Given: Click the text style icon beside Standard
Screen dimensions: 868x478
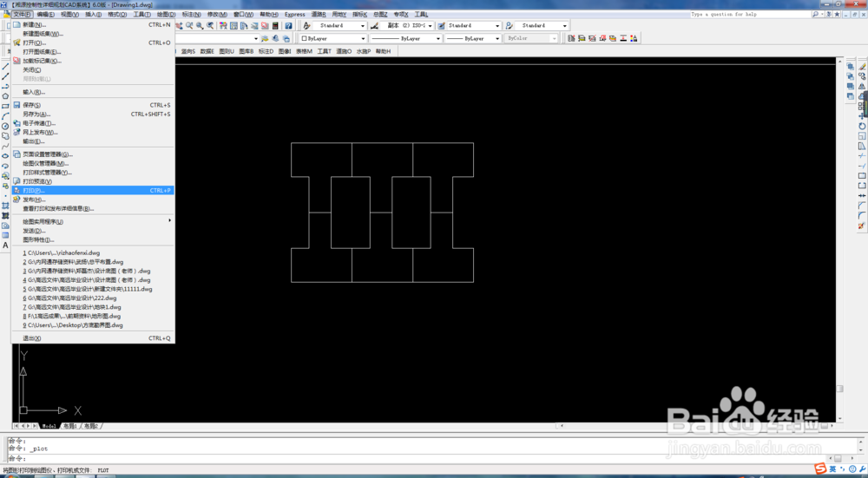Looking at the screenshot, I should pos(306,25).
